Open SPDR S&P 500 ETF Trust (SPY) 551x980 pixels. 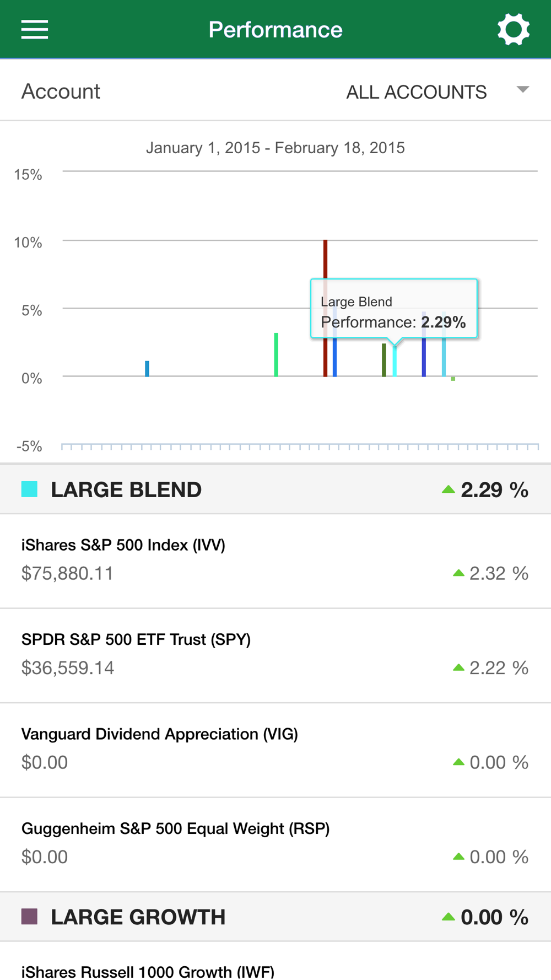point(275,655)
